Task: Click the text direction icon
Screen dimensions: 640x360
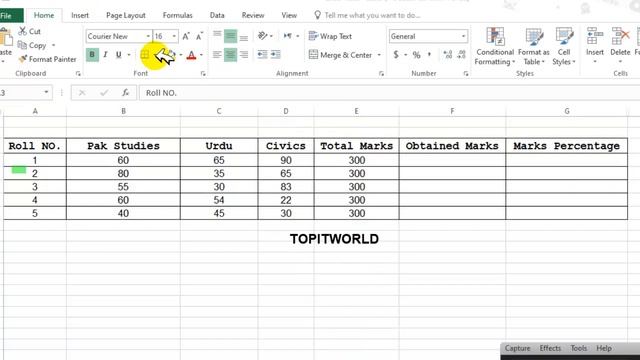Action: click(x=288, y=36)
